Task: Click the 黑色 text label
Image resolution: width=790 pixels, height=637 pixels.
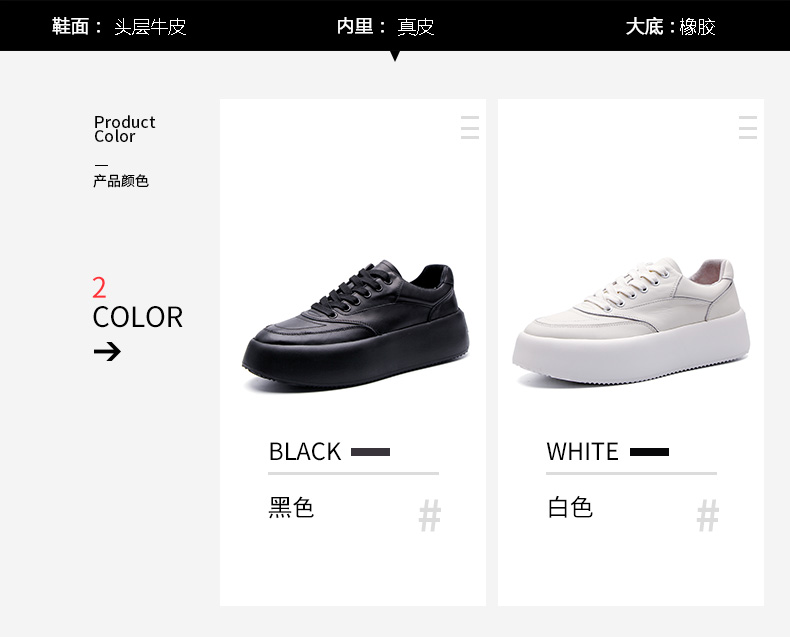Action: click(x=291, y=507)
